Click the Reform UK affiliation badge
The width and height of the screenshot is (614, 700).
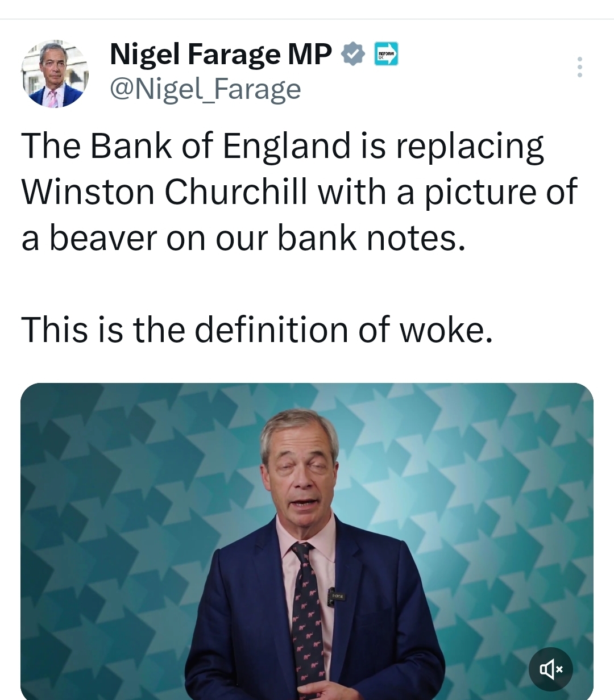click(x=386, y=55)
